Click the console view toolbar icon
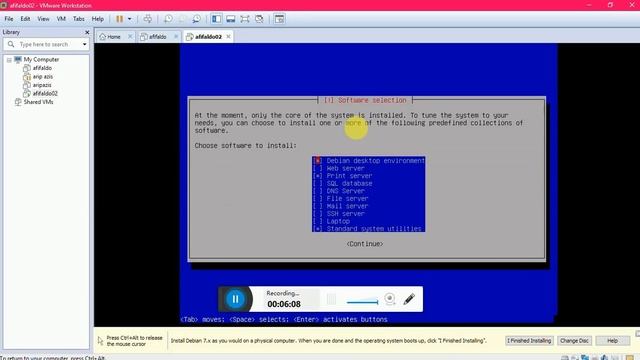 tap(279, 19)
